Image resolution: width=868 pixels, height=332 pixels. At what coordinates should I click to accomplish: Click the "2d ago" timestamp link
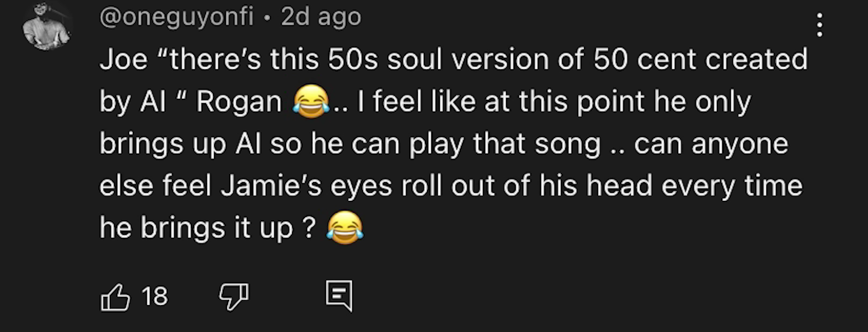pyautogui.click(x=321, y=17)
